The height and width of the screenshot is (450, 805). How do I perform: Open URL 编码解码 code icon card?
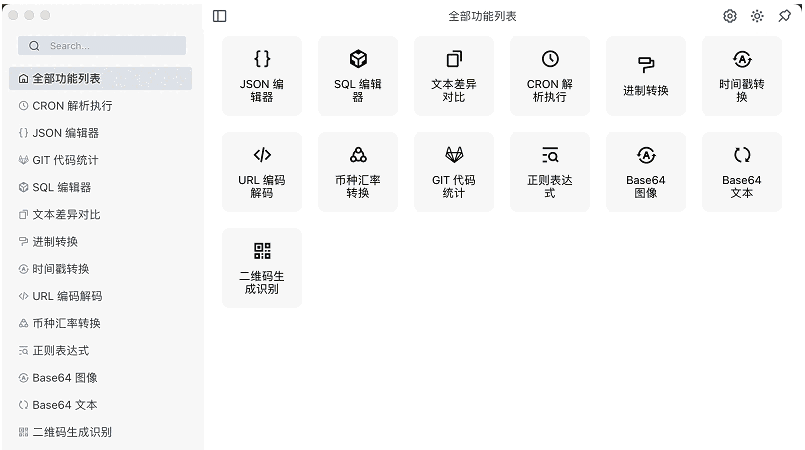[x=262, y=172]
